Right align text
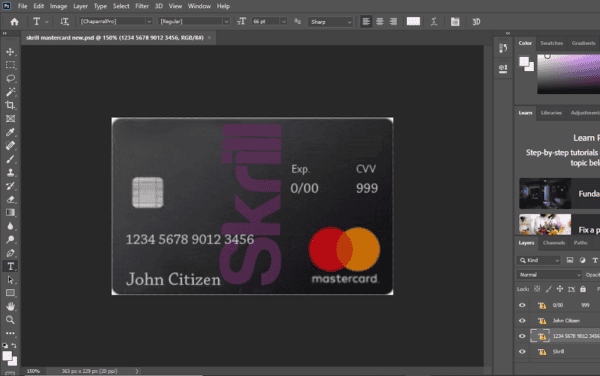Image resolution: width=600 pixels, height=376 pixels. (393, 22)
